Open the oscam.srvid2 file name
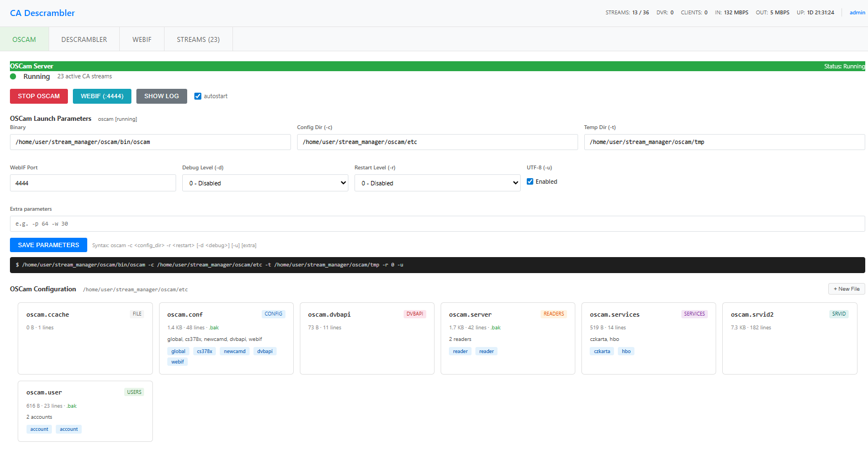 click(x=752, y=314)
